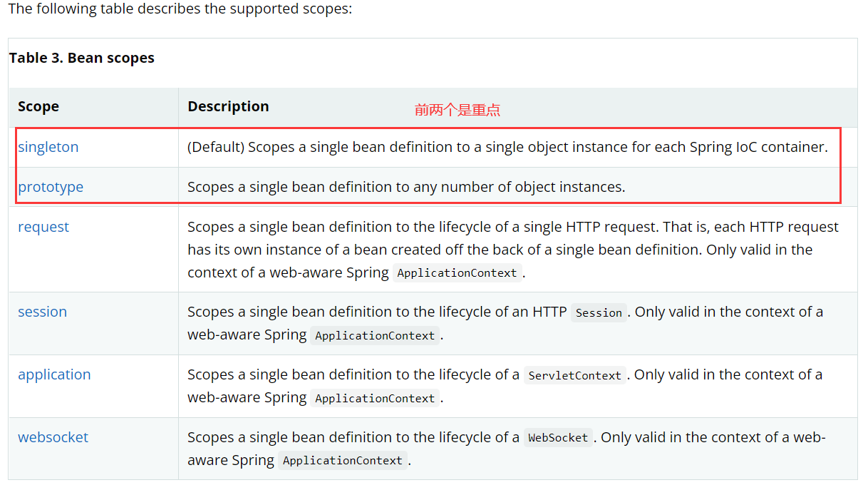Open the prototype scope link

(51, 187)
